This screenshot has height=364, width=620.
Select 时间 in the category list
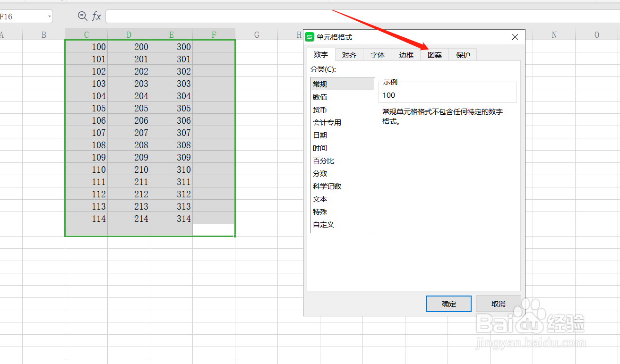(x=343, y=148)
